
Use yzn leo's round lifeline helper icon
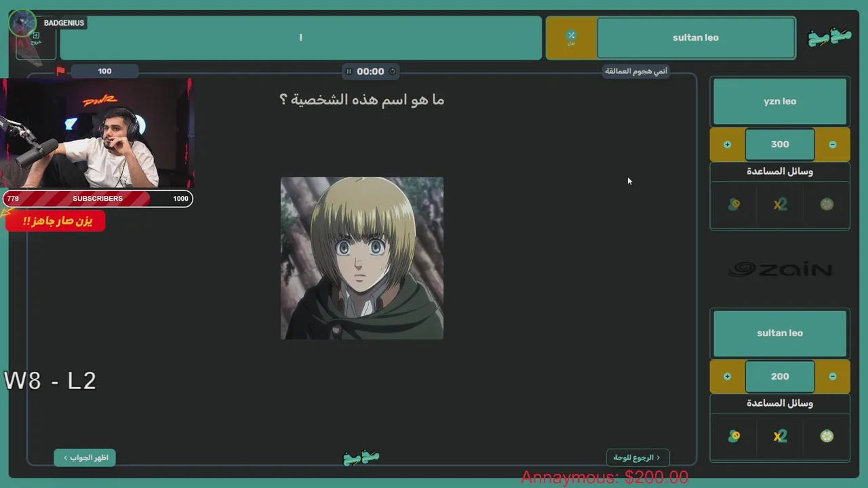(x=827, y=205)
